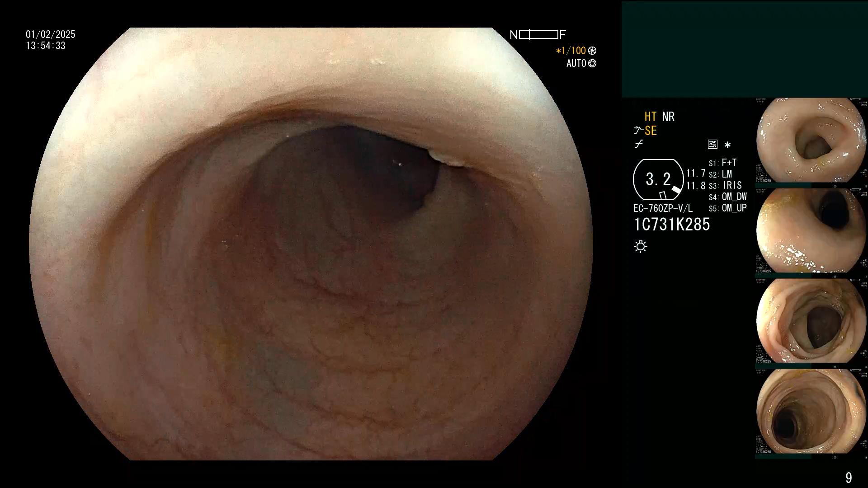Click the 1C731K285 serial number
The width and height of the screenshot is (868, 488).
(672, 225)
